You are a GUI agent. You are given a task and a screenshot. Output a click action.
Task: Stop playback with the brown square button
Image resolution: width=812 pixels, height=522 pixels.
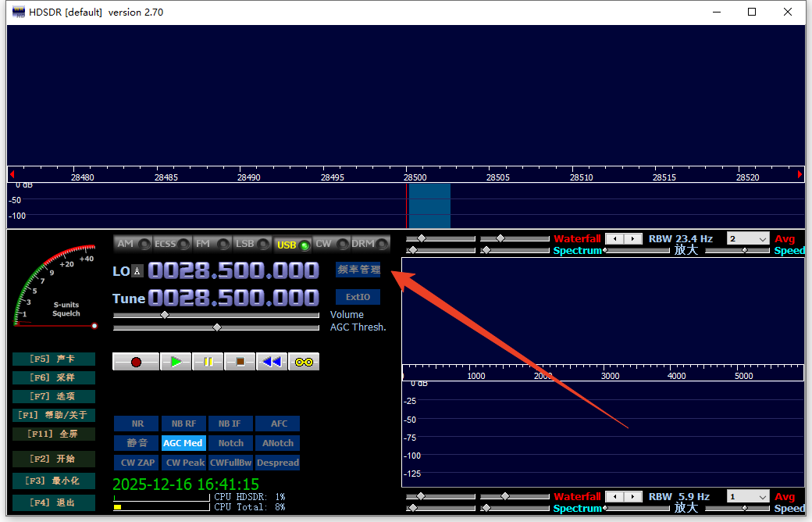[x=240, y=362]
